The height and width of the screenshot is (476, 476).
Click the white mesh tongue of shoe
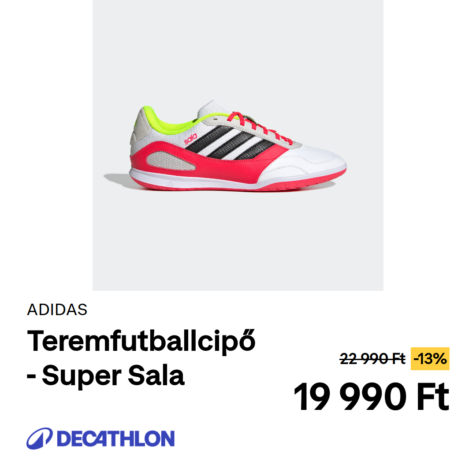pos(215,109)
